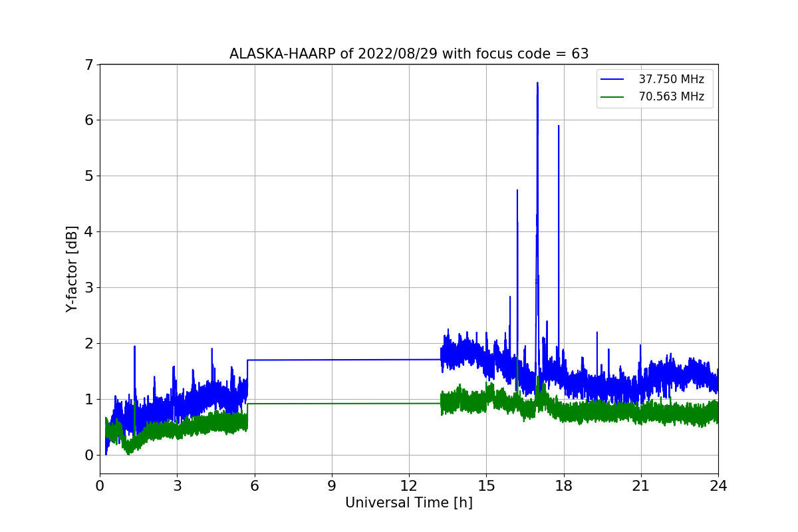Click x-axis tick label 15
Image resolution: width=798 pixels, height=532 pixels.
(486, 486)
